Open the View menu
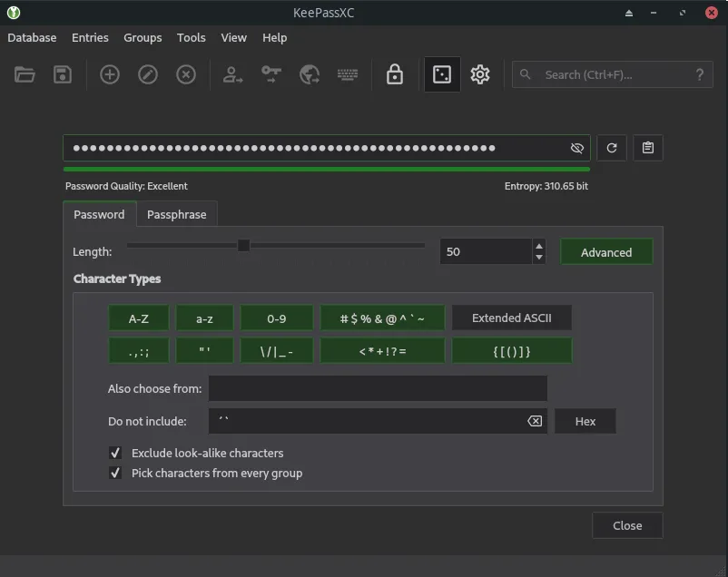This screenshot has height=577, width=728. 233,37
